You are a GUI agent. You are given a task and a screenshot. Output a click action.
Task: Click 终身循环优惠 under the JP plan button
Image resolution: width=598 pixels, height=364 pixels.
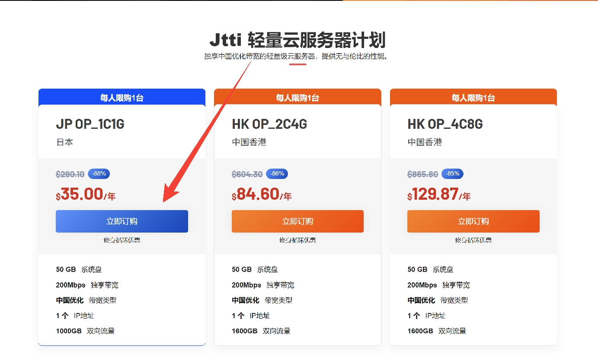point(122,240)
